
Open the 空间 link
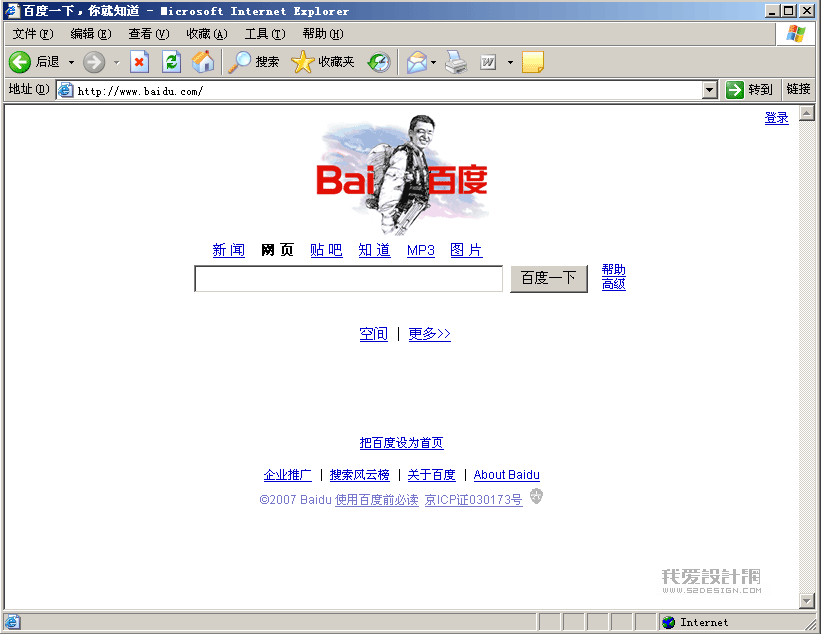pyautogui.click(x=374, y=333)
